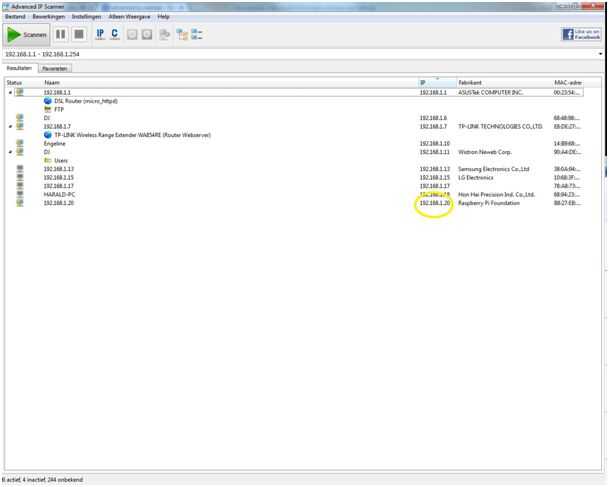Viewport: 609px width, 487px height.
Task: Pause the running scan
Action: pos(61,34)
